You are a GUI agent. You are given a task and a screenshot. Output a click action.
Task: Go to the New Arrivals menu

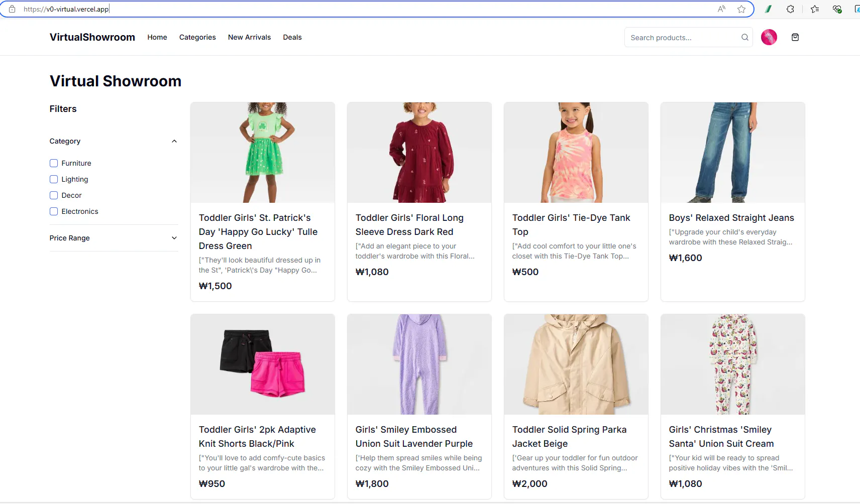coord(249,37)
